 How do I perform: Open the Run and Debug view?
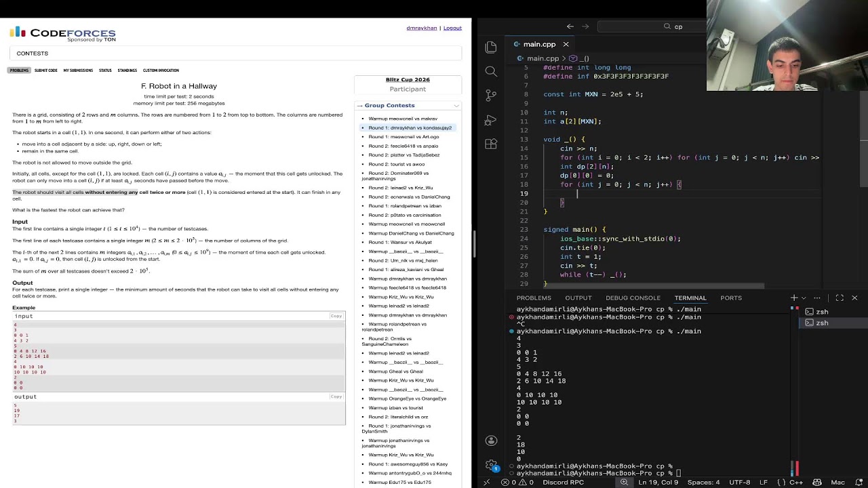491,120
